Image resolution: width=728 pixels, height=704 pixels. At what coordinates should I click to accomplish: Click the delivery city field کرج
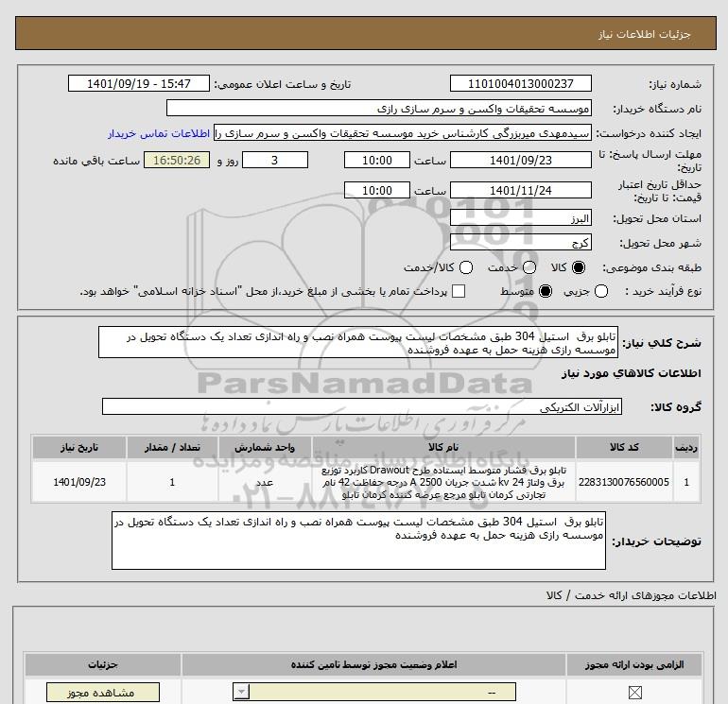[520, 242]
